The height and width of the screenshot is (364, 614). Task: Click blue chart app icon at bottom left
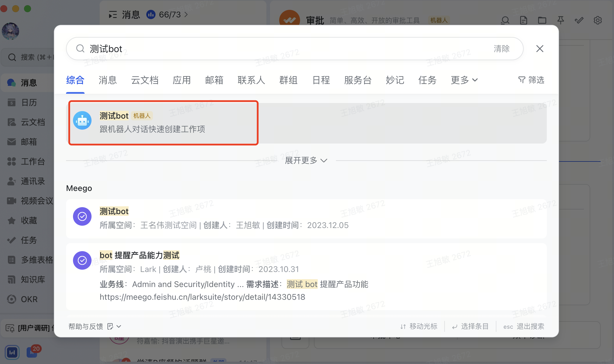(x=12, y=352)
